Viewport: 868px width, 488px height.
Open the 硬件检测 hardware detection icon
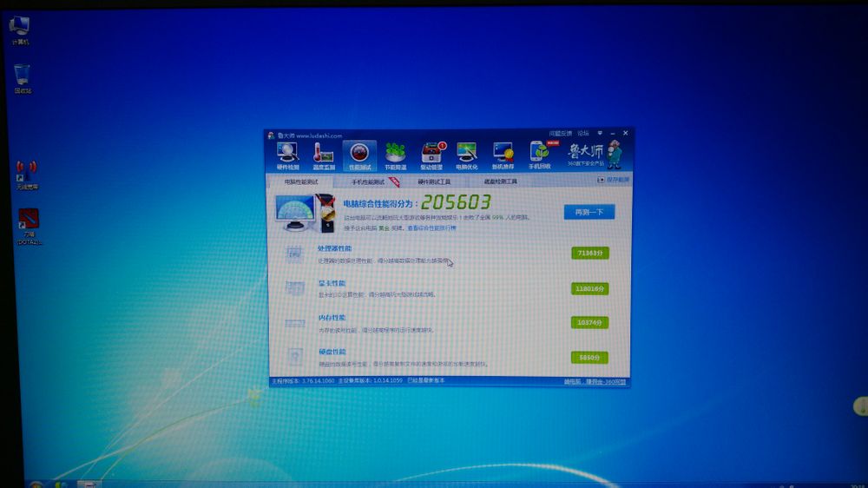pyautogui.click(x=287, y=155)
